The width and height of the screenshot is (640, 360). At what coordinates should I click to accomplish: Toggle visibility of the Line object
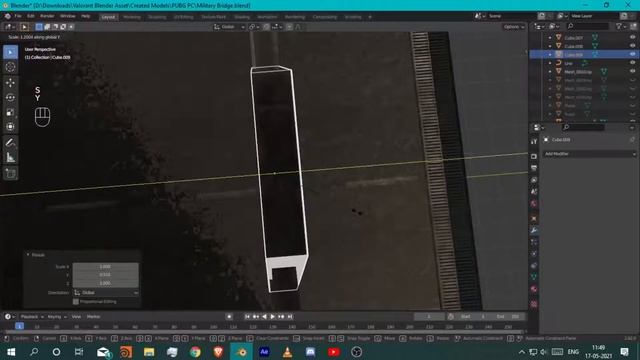633,63
